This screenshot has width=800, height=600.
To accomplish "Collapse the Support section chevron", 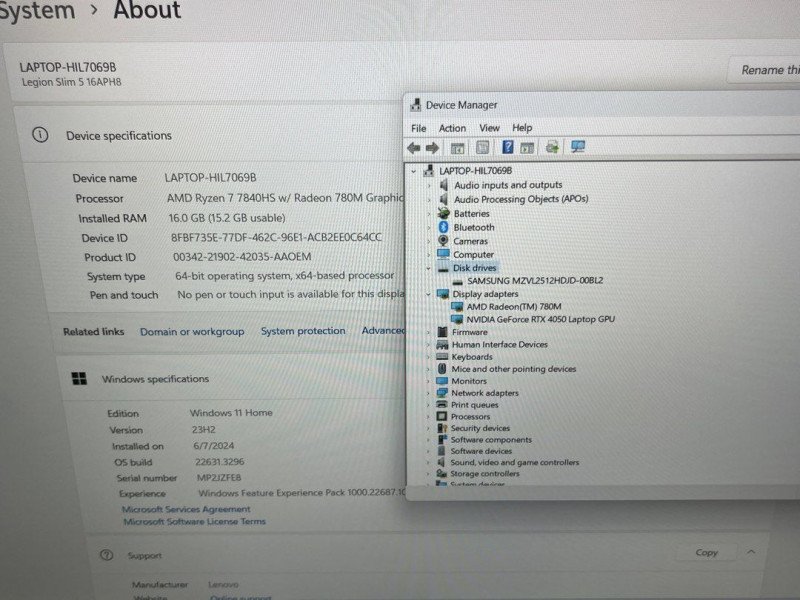I will [751, 552].
